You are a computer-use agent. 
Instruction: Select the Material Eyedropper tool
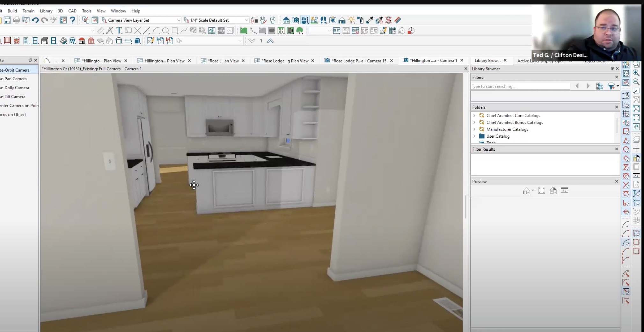[x=370, y=20]
